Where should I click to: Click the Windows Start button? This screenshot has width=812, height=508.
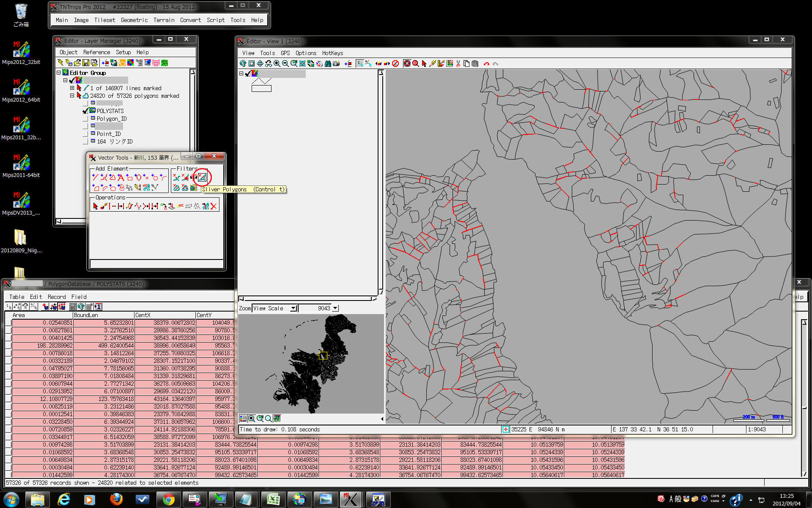click(x=11, y=500)
